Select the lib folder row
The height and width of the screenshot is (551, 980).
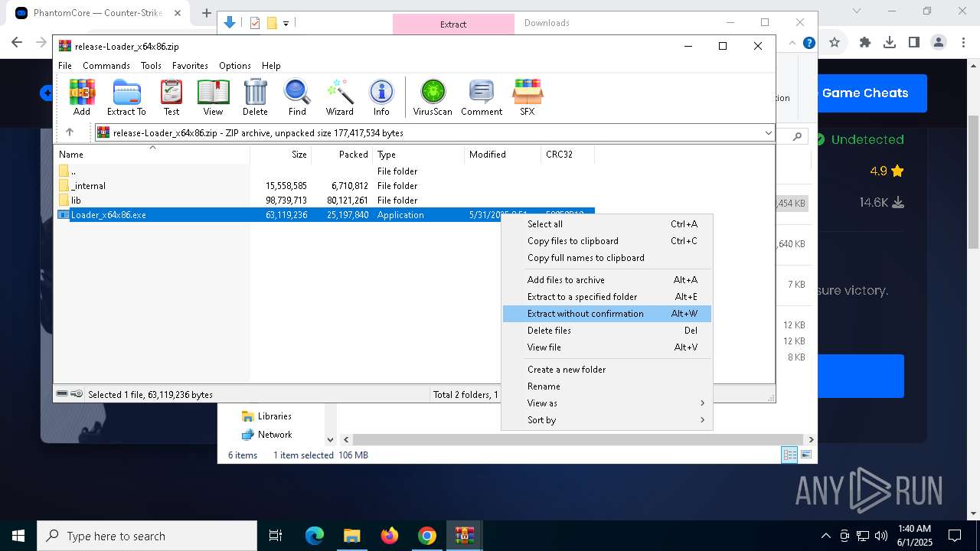coord(324,201)
